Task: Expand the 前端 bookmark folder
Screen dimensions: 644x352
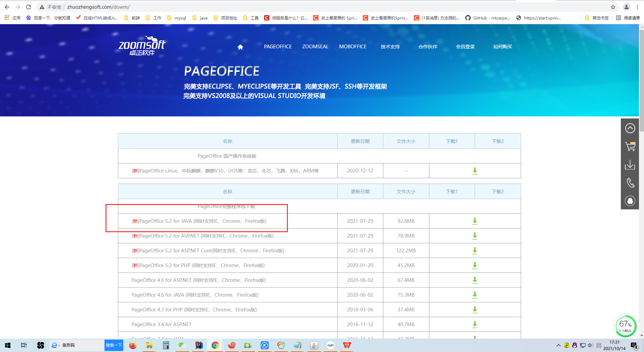Action: point(132,18)
